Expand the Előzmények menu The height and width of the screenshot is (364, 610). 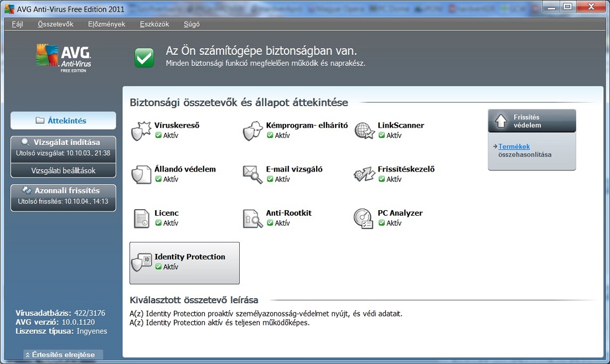click(x=106, y=24)
